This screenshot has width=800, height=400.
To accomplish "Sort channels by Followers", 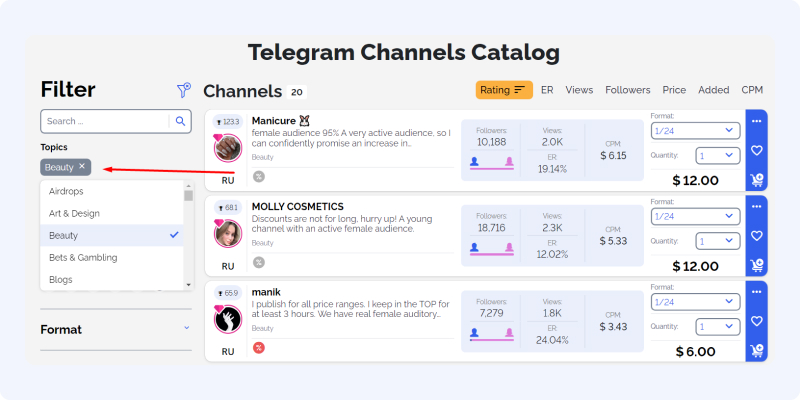I will coord(628,90).
